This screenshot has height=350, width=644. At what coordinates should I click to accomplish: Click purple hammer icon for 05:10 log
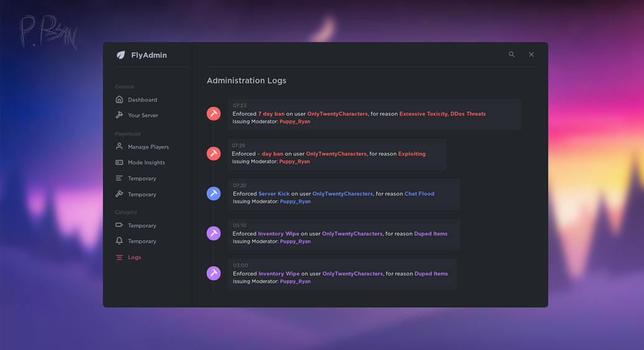pyautogui.click(x=213, y=233)
